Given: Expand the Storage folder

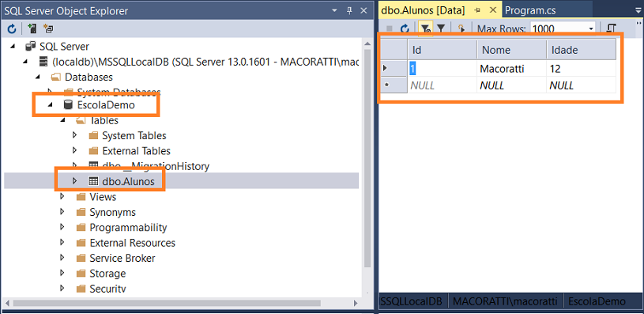Looking at the screenshot, I should pos(62,273).
